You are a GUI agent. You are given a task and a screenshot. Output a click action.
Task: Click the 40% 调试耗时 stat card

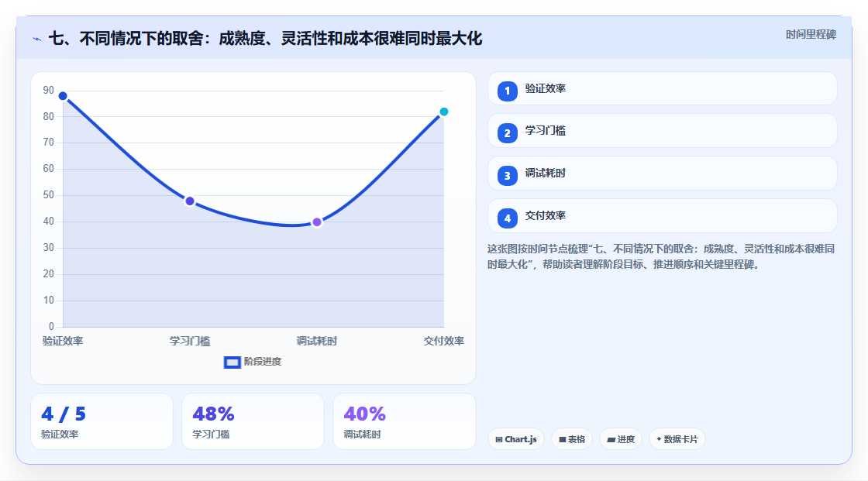coord(404,421)
